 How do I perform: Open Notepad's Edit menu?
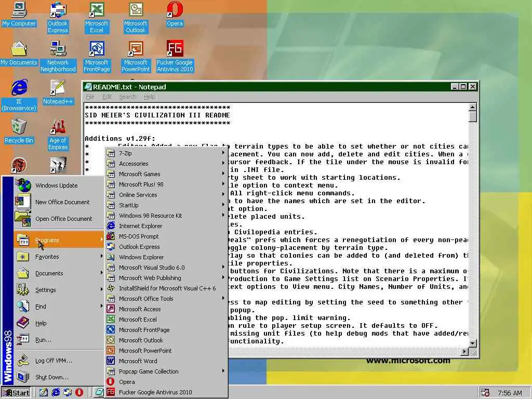pyautogui.click(x=107, y=97)
